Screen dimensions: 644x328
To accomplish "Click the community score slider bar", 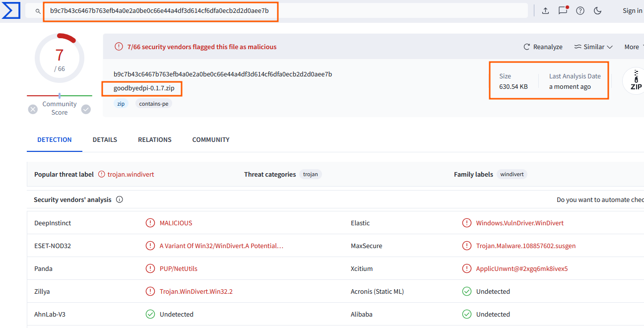I will (60, 95).
